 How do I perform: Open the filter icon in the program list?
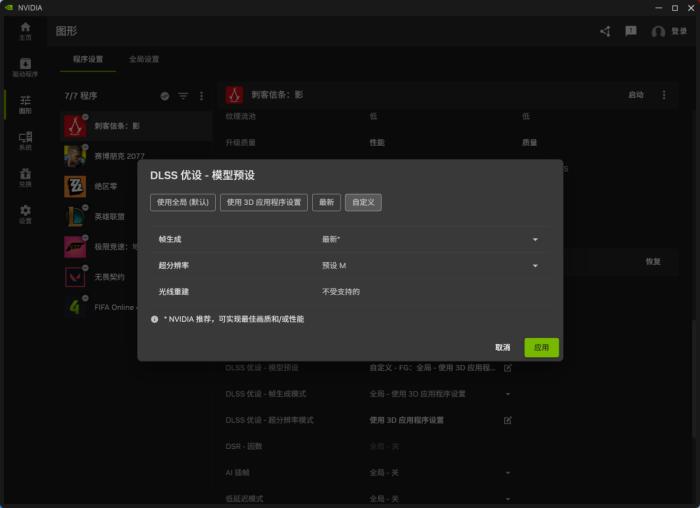(183, 96)
